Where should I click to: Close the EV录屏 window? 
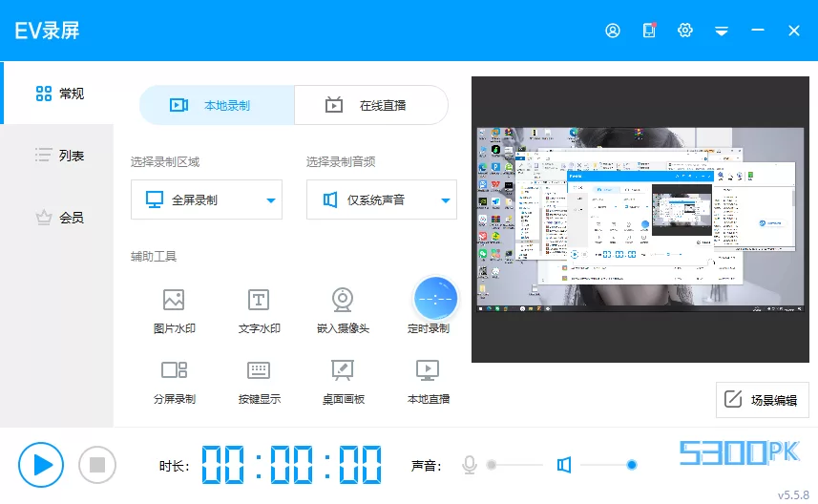pos(794,31)
